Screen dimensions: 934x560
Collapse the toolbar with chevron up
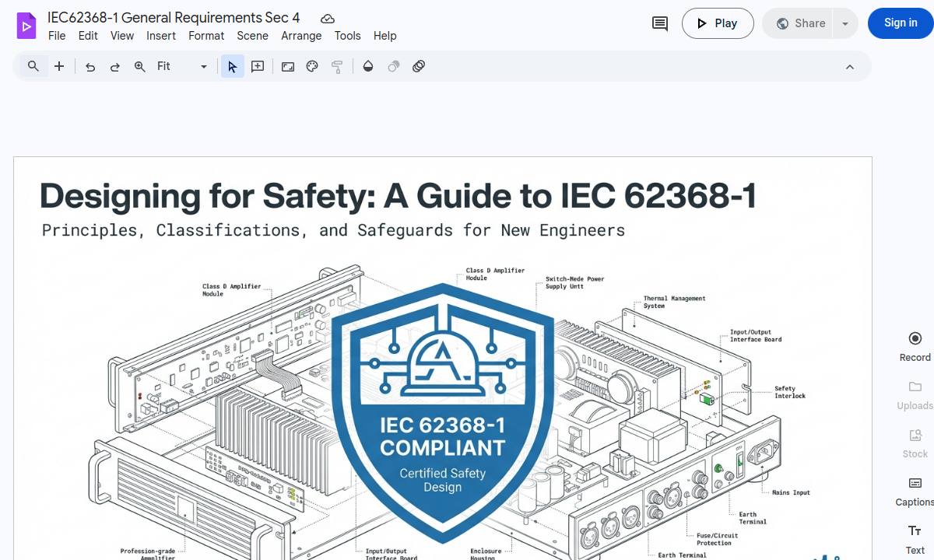pyautogui.click(x=850, y=67)
